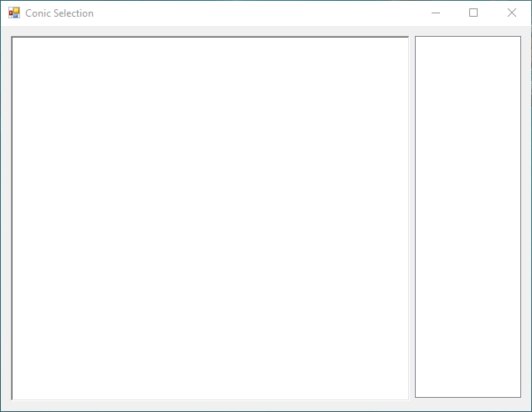Minimize the Conic Selection window
This screenshot has width=532, height=412.
click(x=435, y=13)
